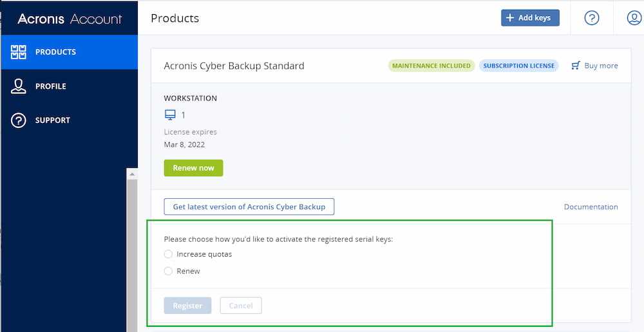Click the workstation monitor icon
644x332 pixels.
[x=170, y=115]
